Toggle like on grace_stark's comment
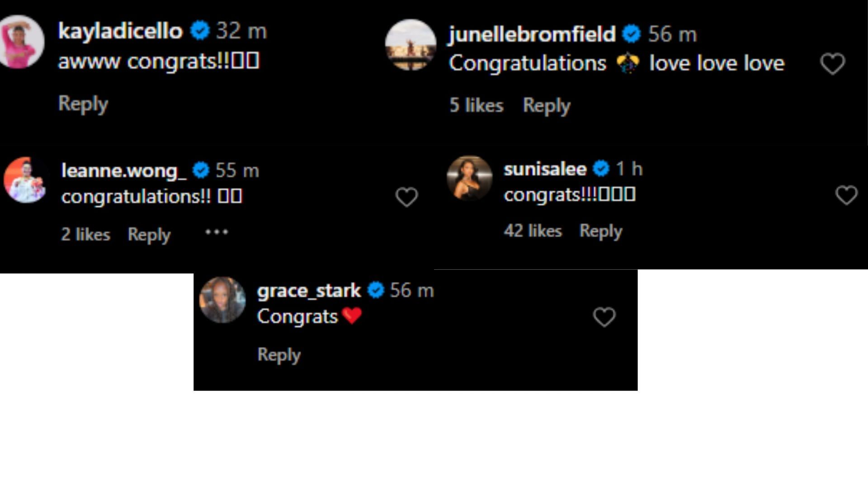Viewport: 868px width, 488px height. pos(604,317)
